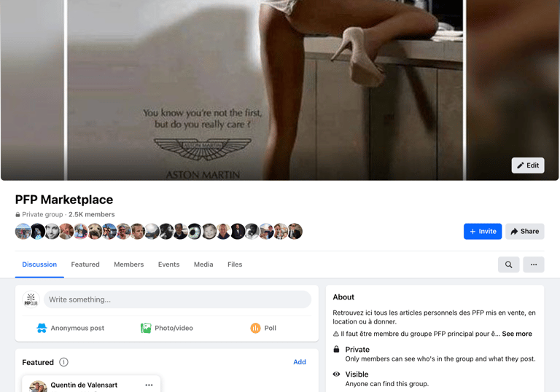Click the last member avatar in row

295,232
